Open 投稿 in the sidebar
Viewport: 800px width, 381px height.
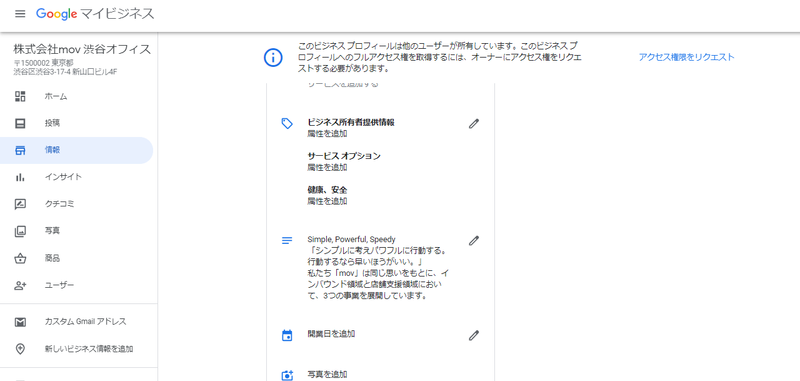[77, 123]
